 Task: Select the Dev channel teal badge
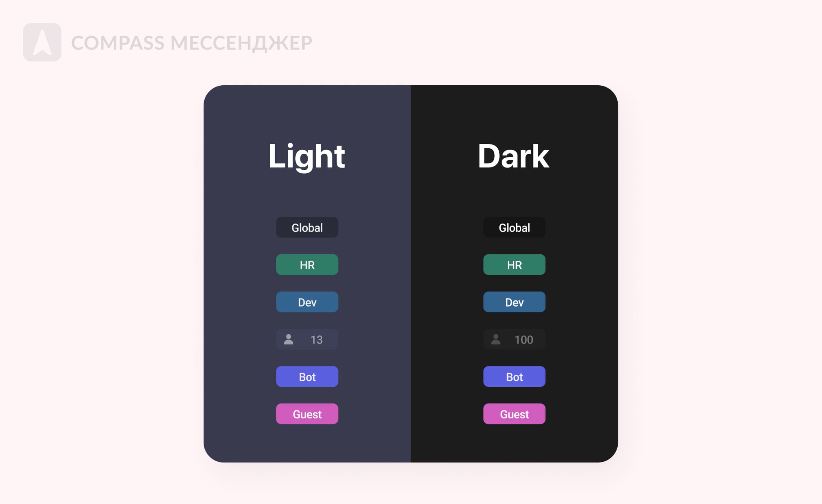[306, 302]
